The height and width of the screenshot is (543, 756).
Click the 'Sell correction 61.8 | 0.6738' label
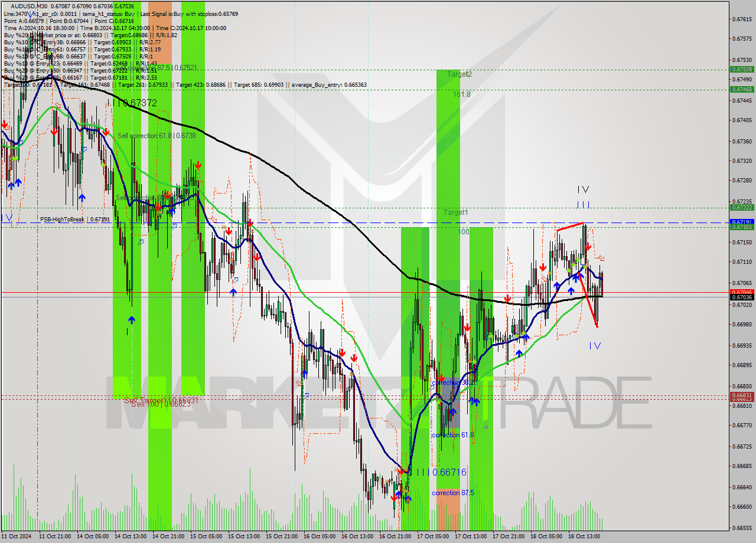click(x=157, y=135)
